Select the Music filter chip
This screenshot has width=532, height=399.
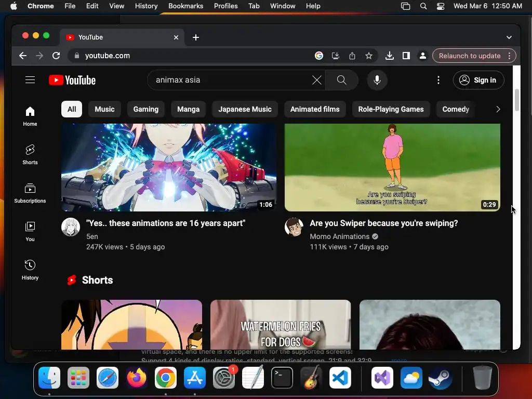pyautogui.click(x=104, y=109)
